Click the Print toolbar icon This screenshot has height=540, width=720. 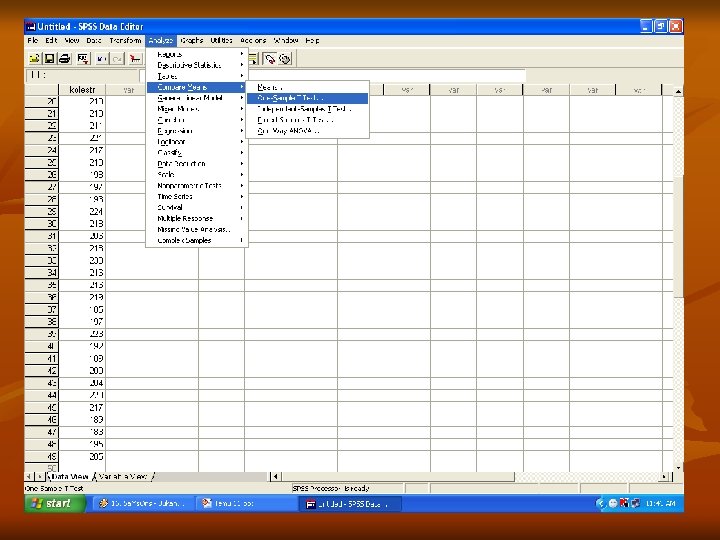tap(64, 59)
